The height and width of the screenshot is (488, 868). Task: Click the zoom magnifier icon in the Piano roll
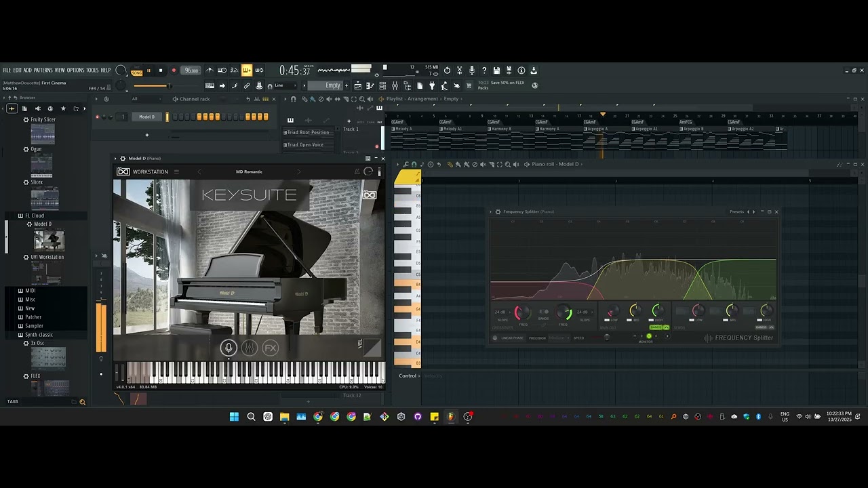coord(507,164)
